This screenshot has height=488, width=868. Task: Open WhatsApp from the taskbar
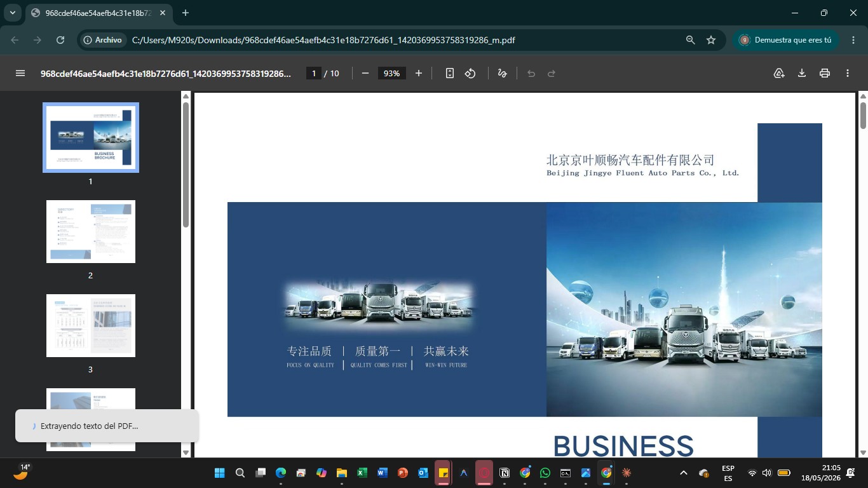click(545, 473)
